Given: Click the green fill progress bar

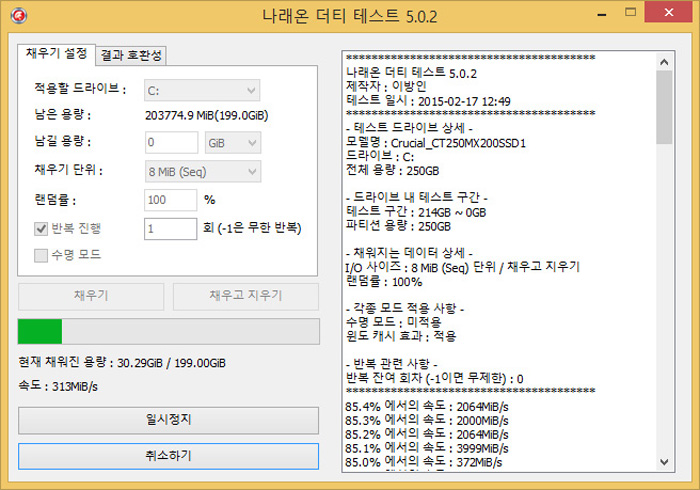Looking at the screenshot, I should click(168, 332).
